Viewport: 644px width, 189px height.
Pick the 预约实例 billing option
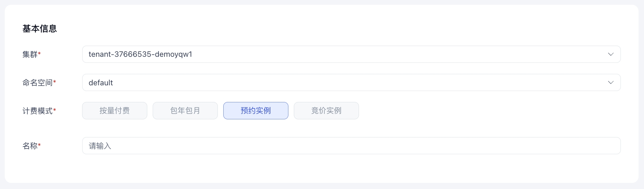coord(256,111)
